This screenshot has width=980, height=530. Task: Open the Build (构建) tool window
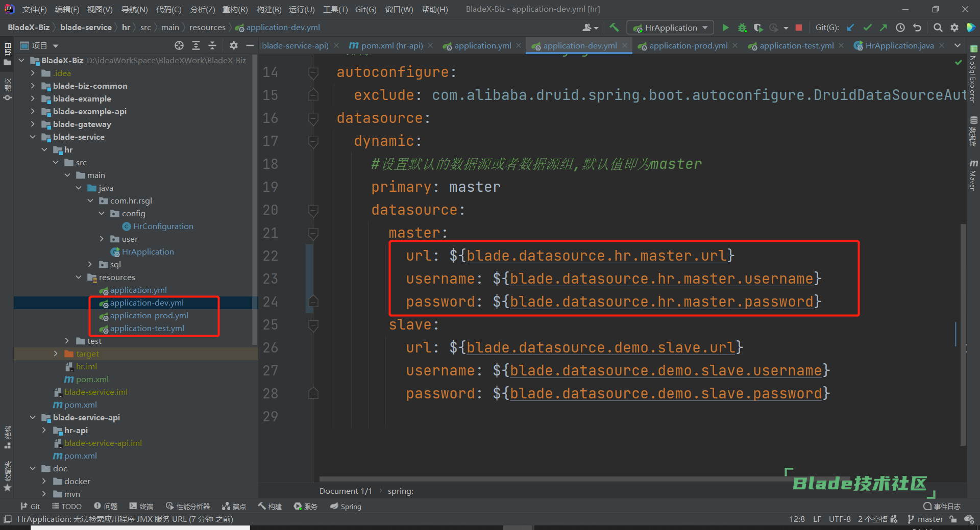click(x=270, y=506)
